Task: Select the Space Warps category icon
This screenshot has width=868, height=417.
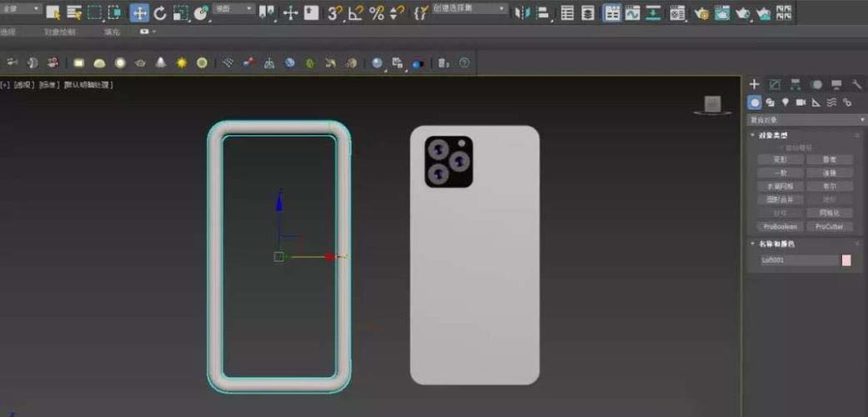Action: (831, 103)
